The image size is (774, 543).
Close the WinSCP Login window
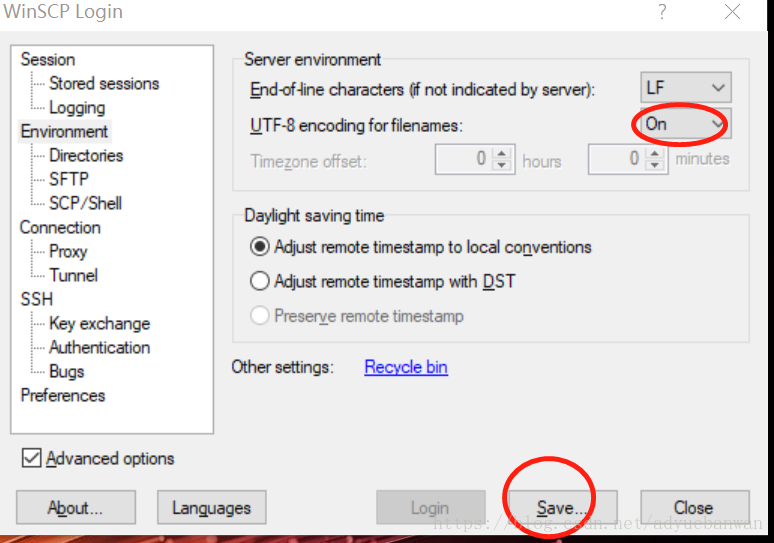click(733, 11)
